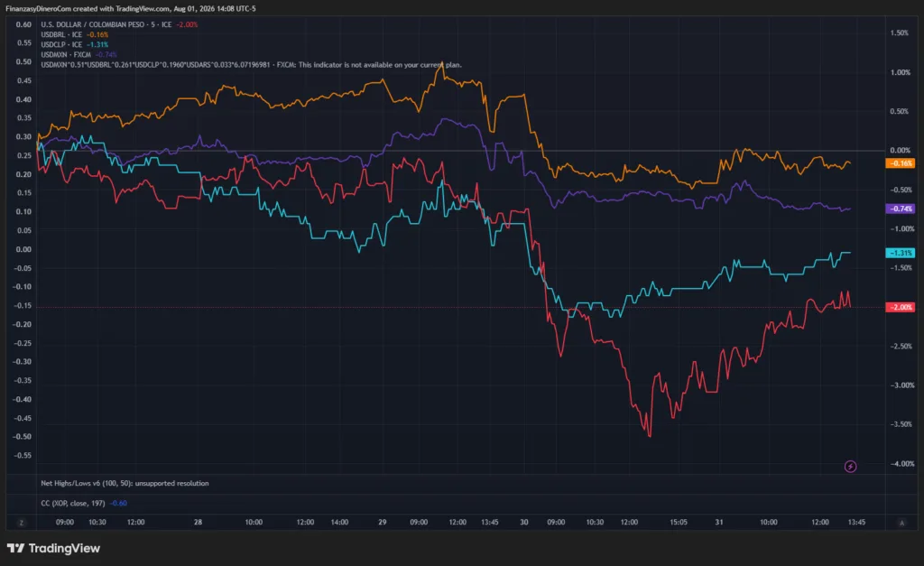Viewport: 924px width, 566px height.
Task: Click the -2.50% label on right scale
Action: point(901,346)
